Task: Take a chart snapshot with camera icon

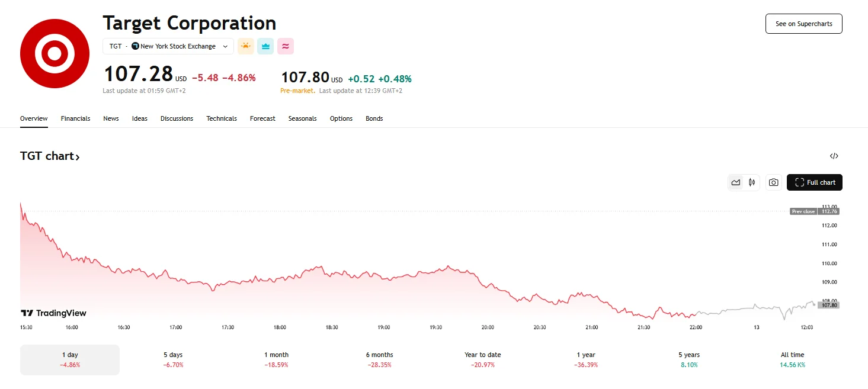Action: click(x=773, y=182)
